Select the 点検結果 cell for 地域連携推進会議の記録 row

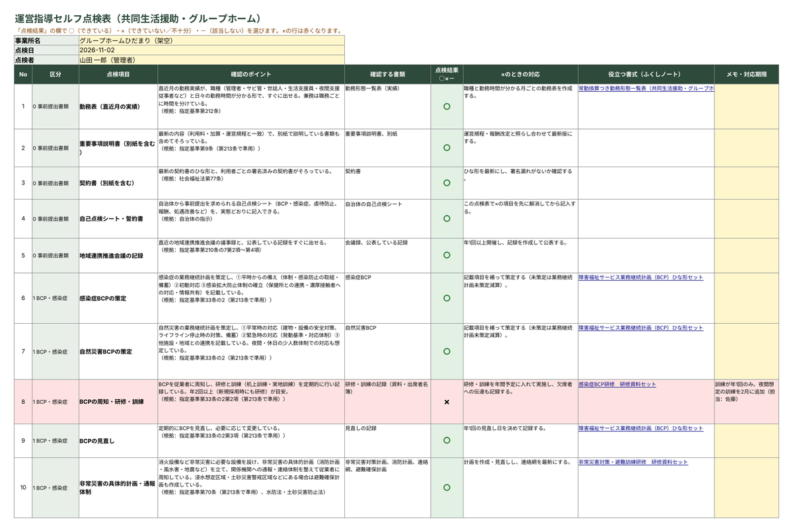[x=447, y=255]
